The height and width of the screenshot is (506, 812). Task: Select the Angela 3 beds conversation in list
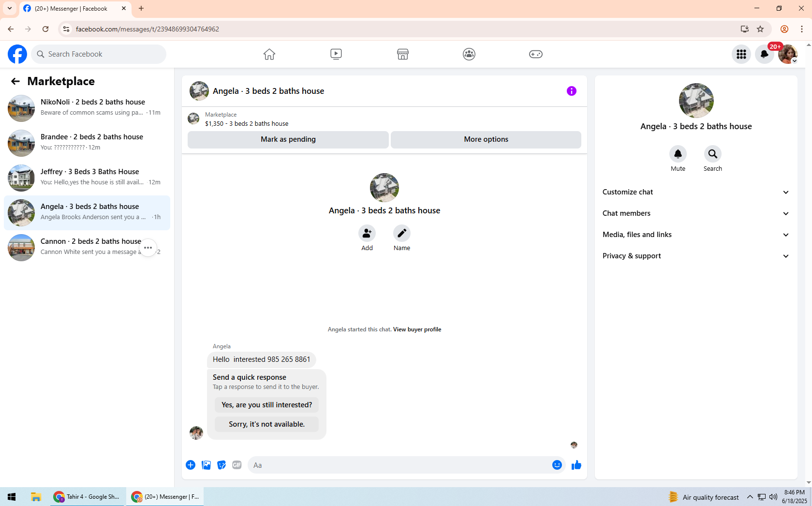click(87, 212)
